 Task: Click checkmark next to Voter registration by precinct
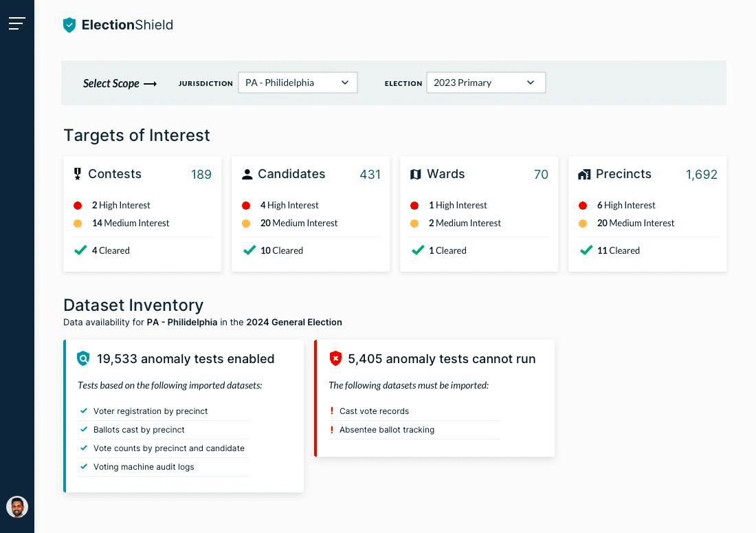pos(84,411)
